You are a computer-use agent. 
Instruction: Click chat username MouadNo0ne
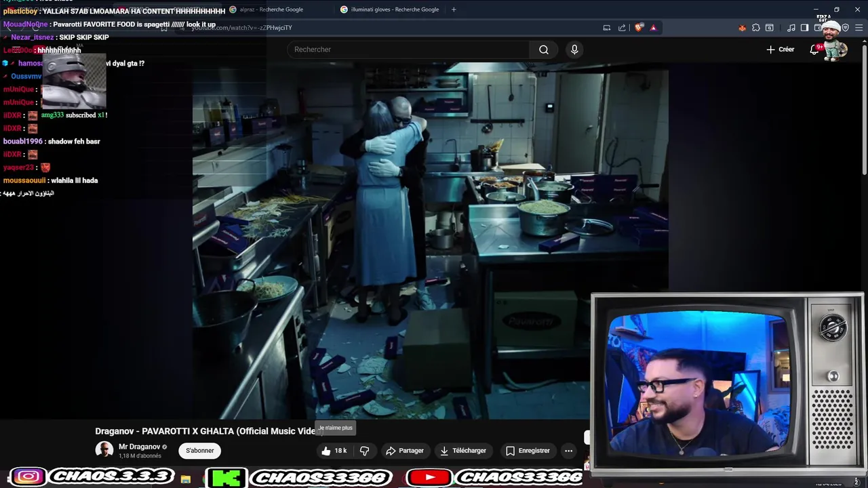(x=26, y=24)
